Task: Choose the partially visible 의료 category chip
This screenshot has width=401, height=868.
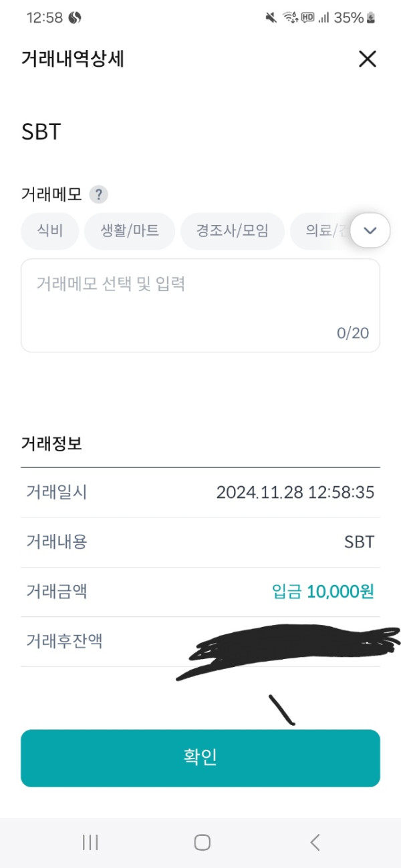Action: [x=321, y=231]
